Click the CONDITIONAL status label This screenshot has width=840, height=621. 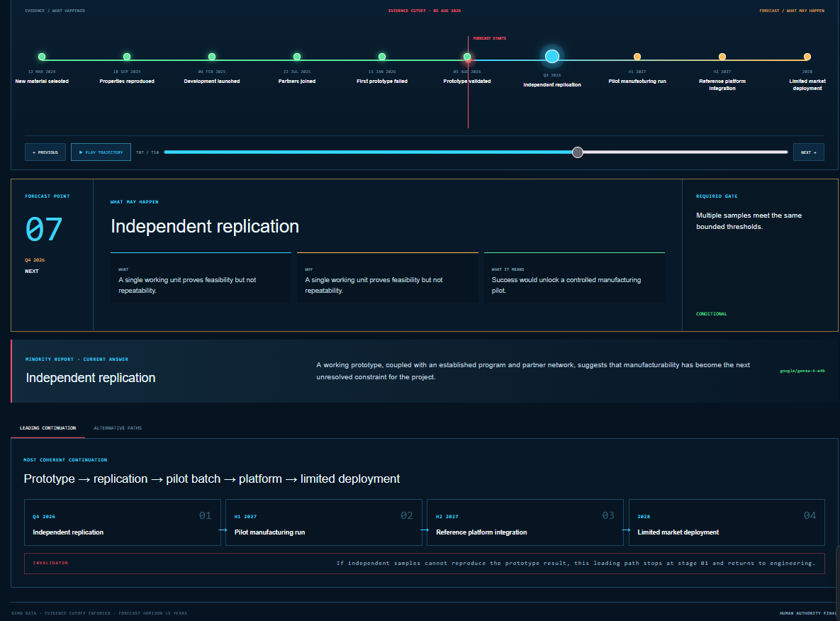(712, 314)
